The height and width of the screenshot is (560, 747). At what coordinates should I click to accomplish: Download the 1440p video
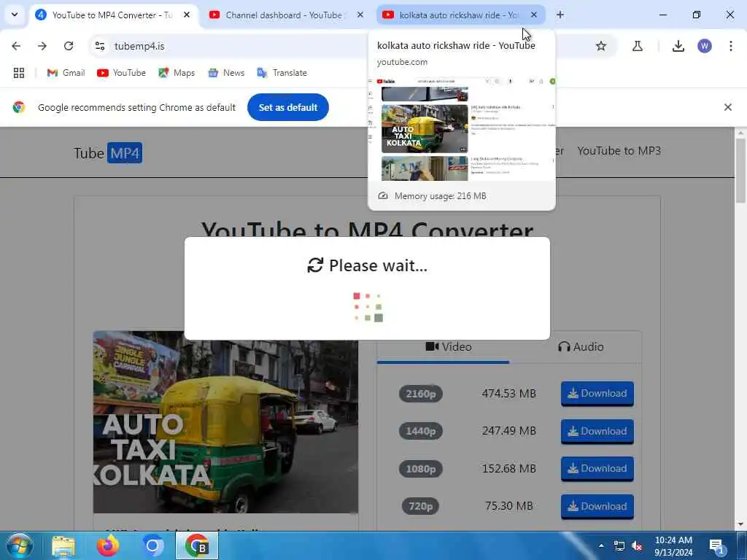(x=597, y=431)
